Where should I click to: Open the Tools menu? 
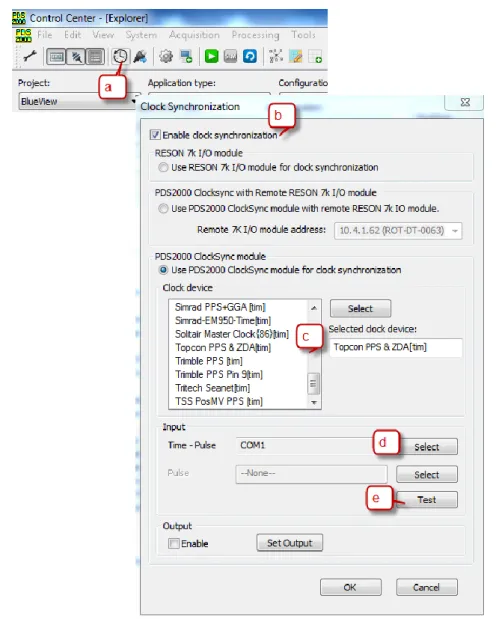tap(303, 35)
